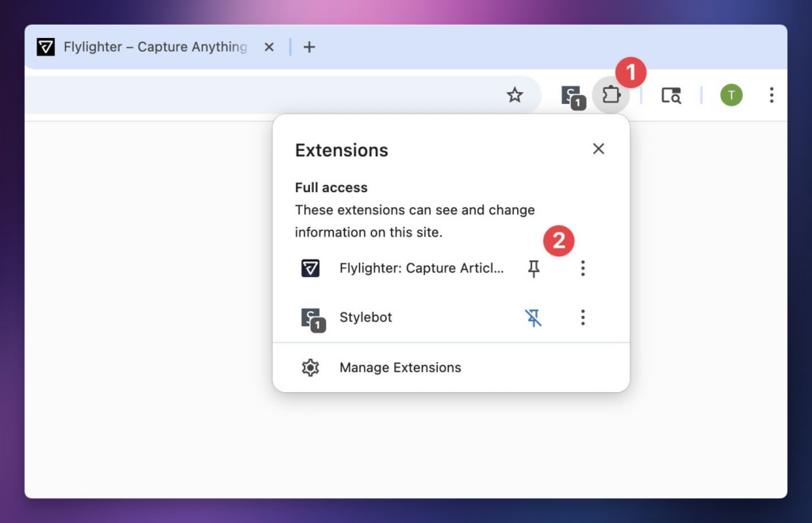Unpin Stylebot using the blue pin icon
This screenshot has width=812, height=523.
pos(534,318)
